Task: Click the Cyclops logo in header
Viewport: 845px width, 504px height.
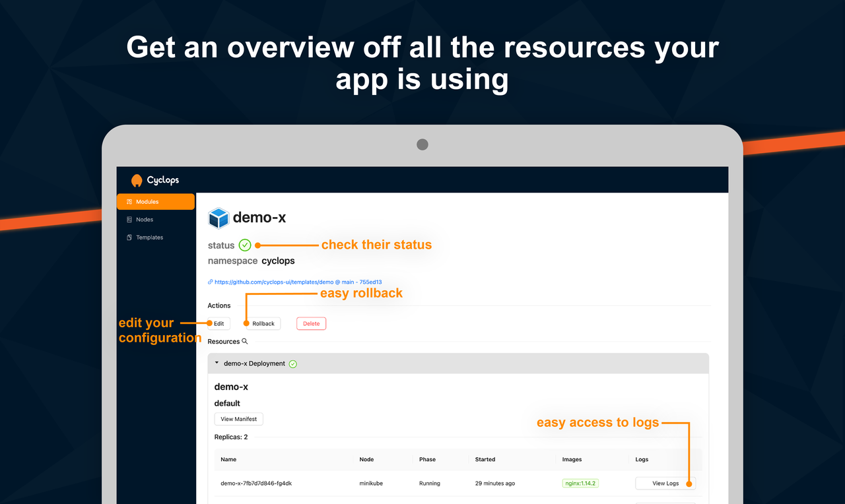Action: 155,180
